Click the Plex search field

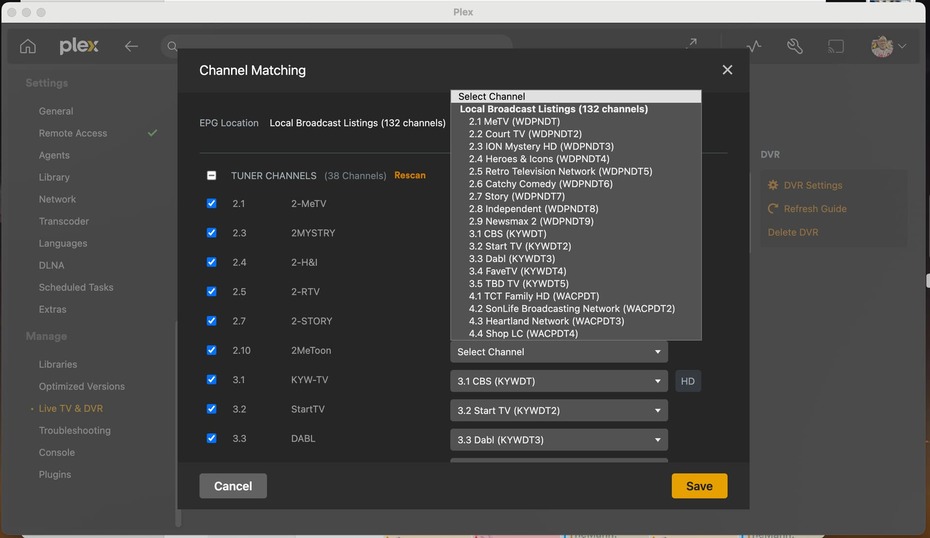point(336,46)
